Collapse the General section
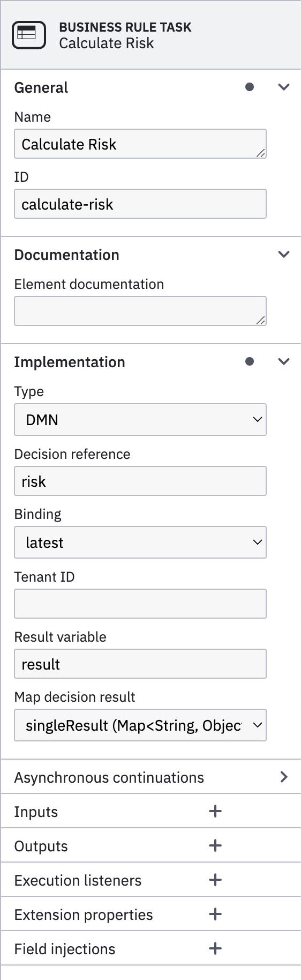This screenshot has height=980, width=301. [284, 87]
